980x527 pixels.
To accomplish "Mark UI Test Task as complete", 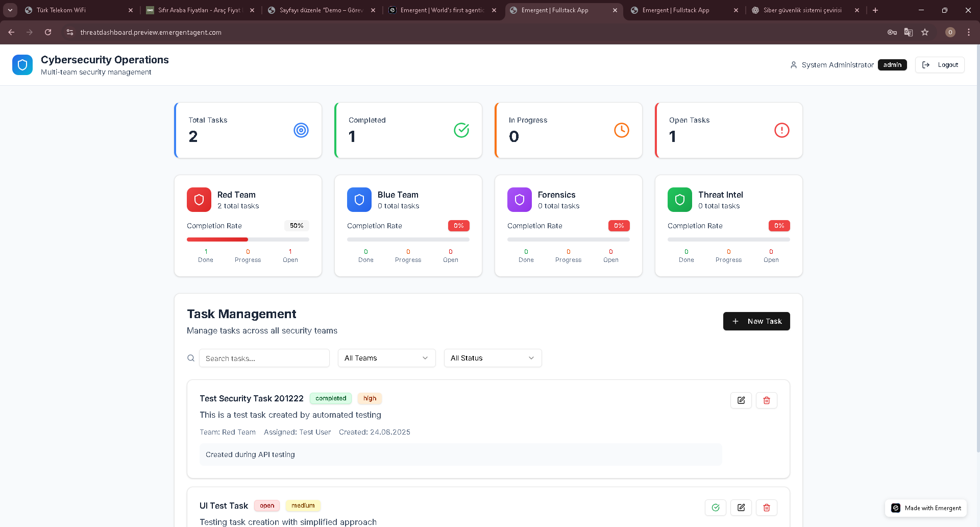I will [x=715, y=508].
